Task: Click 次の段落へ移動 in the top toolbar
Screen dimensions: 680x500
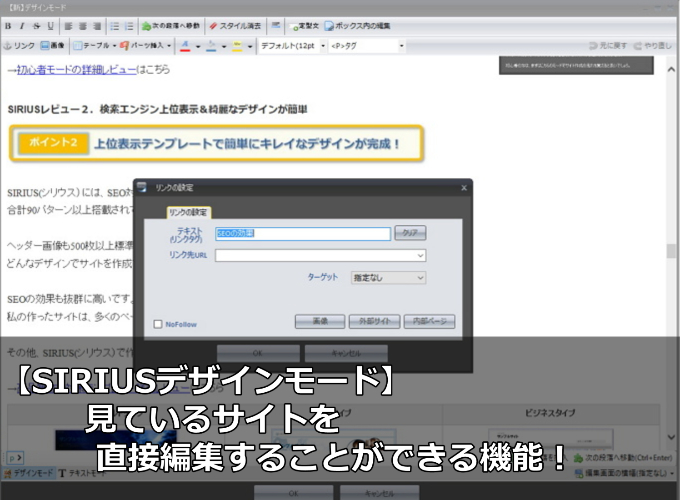Action: [171, 26]
